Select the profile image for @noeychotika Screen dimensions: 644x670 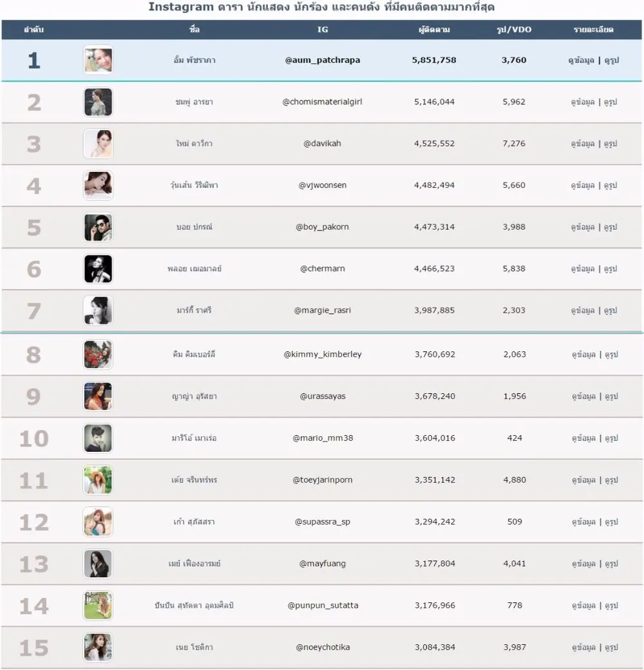(98, 647)
